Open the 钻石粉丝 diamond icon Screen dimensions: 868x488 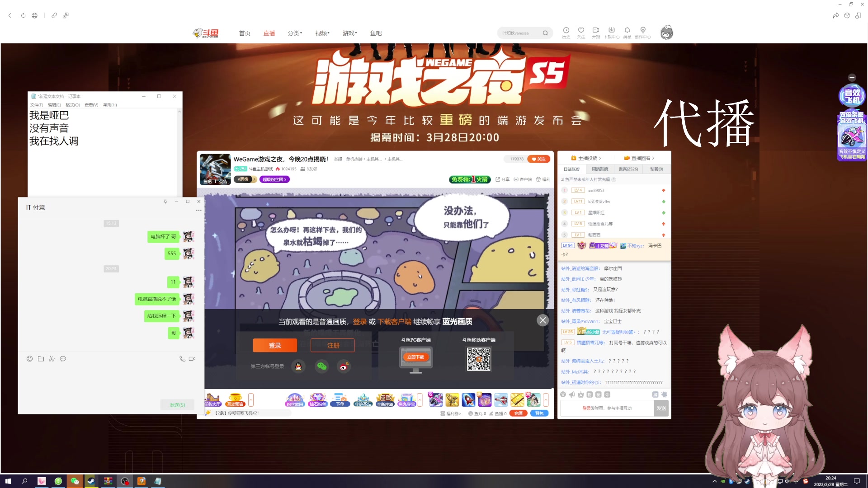[317, 400]
